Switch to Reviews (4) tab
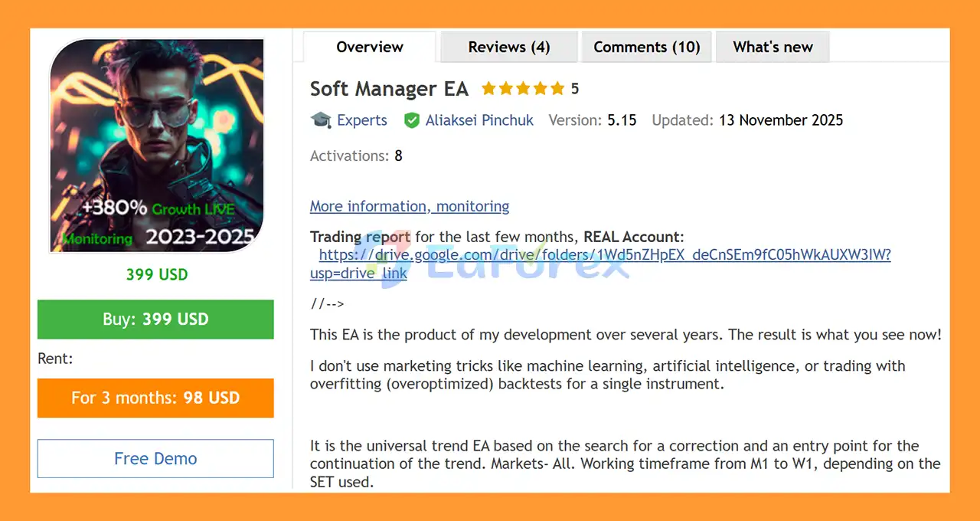The width and height of the screenshot is (980, 521). pyautogui.click(x=509, y=47)
